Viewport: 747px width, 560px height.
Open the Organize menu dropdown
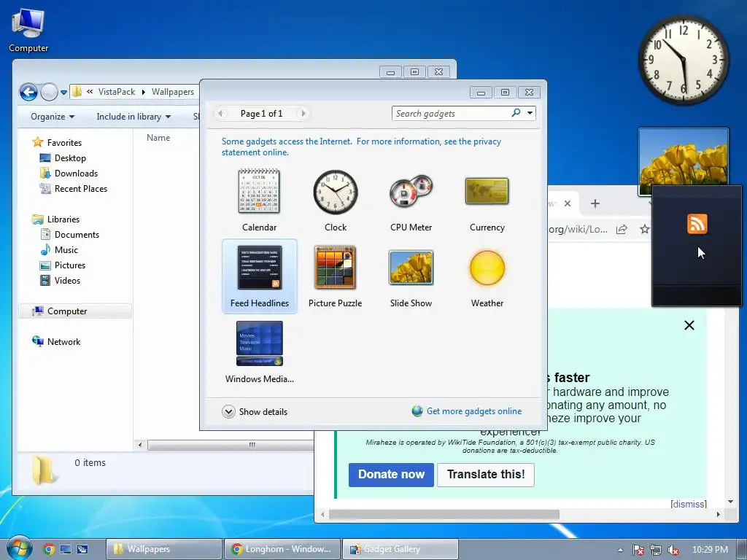[53, 117]
